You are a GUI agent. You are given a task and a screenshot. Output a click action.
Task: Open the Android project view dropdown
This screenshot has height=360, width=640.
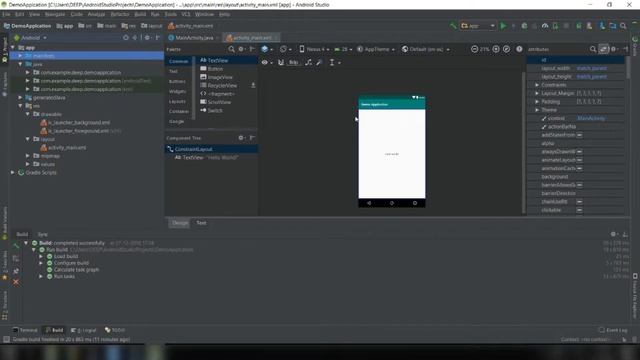(31, 38)
